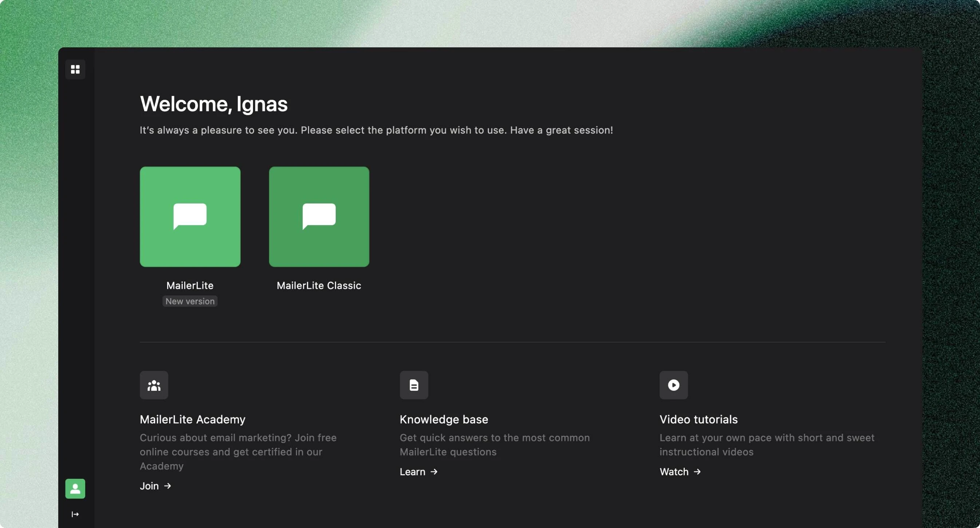Click the Knowledge base heading
This screenshot has height=528, width=980.
pyautogui.click(x=444, y=419)
